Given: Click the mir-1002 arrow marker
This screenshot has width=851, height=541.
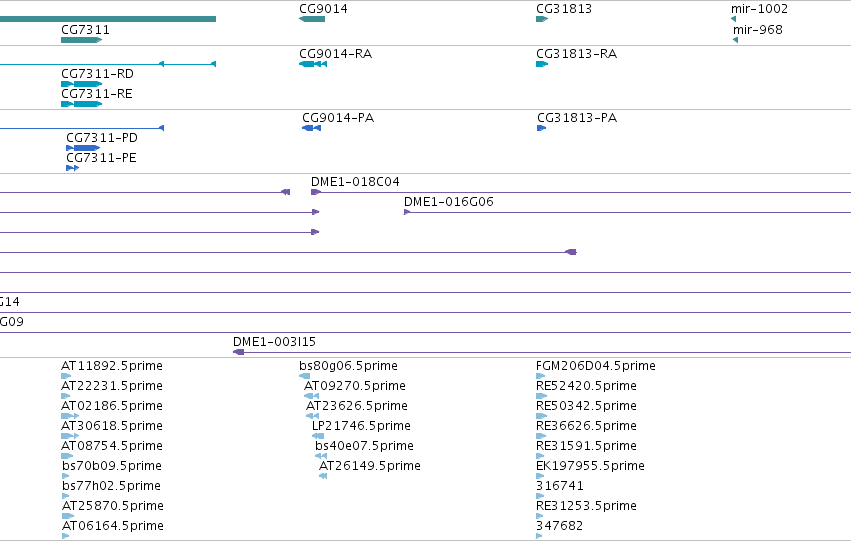Looking at the screenshot, I should point(734,19).
